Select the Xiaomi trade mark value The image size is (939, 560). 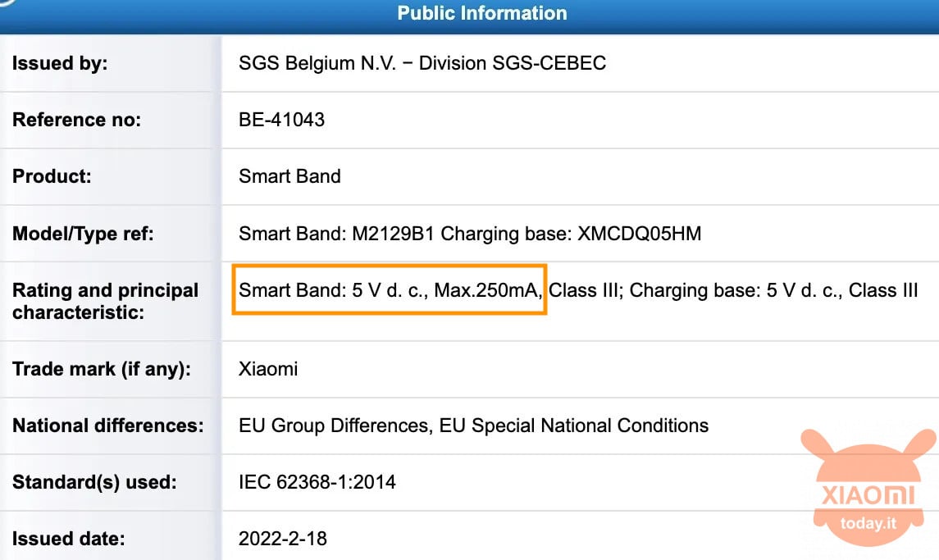pyautogui.click(x=267, y=368)
